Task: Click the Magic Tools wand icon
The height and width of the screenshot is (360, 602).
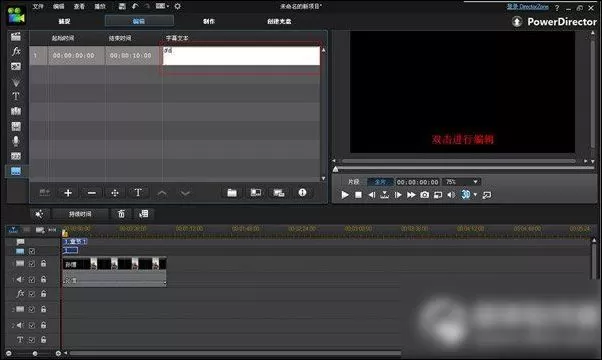Action: (x=39, y=214)
